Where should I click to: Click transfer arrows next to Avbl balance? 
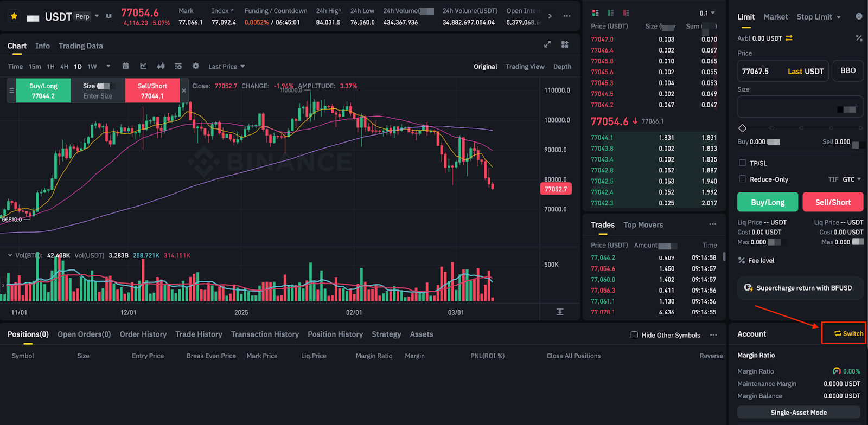789,38
